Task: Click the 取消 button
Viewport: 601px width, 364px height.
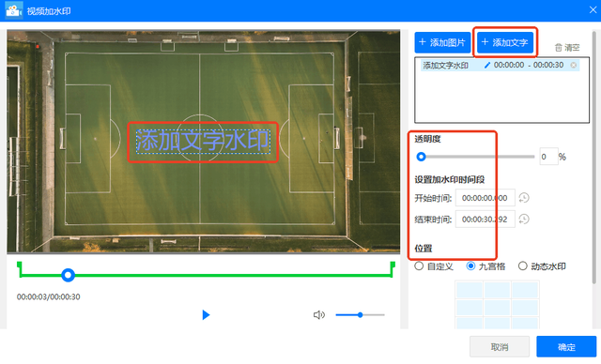Action: (x=500, y=347)
